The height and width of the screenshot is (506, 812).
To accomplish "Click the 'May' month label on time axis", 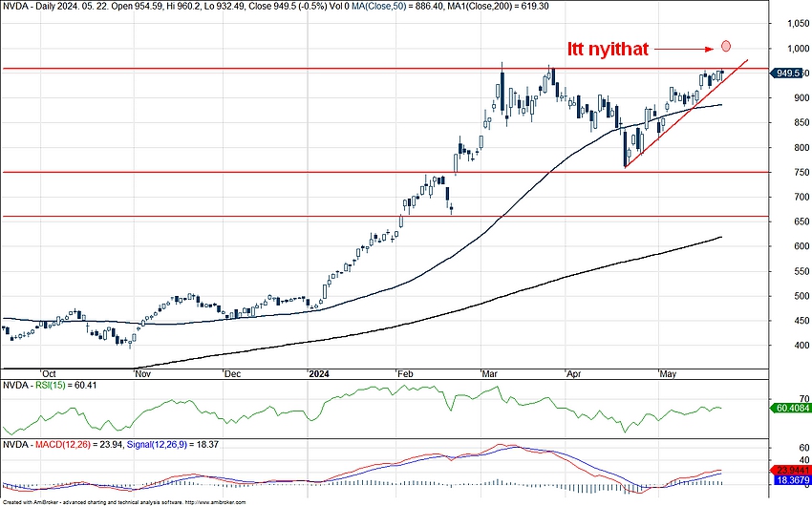I will (668, 374).
